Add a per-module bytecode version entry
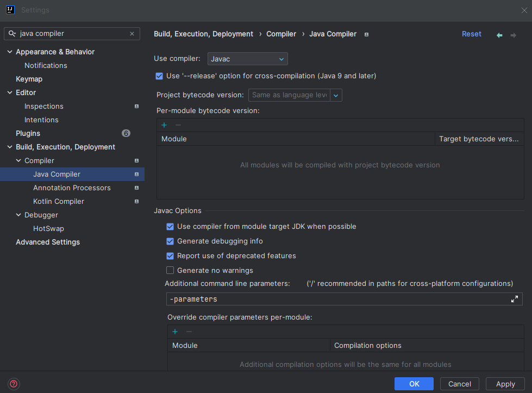Viewport: 532px width, 393px height. [x=164, y=125]
